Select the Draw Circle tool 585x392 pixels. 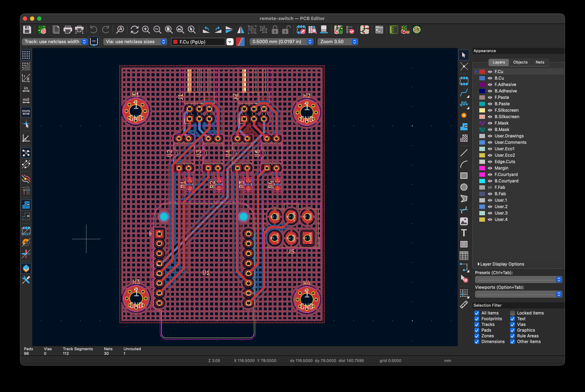pyautogui.click(x=464, y=187)
